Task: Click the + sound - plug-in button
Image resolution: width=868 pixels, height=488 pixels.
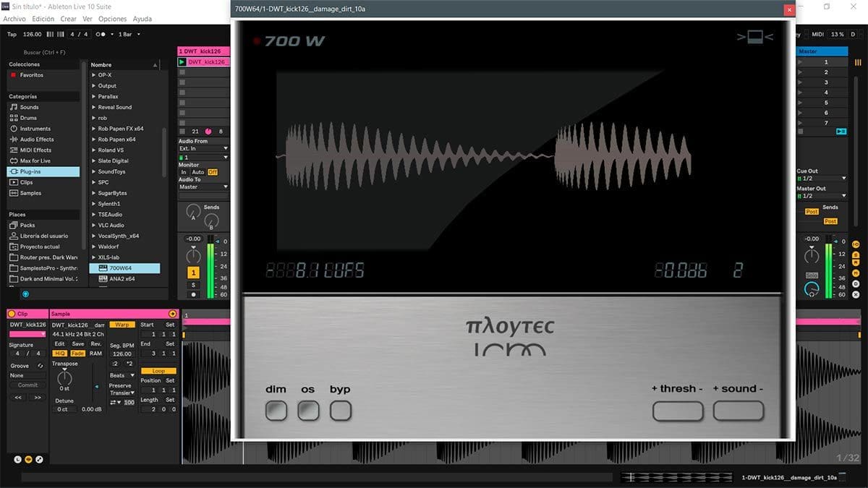Action: (x=739, y=411)
